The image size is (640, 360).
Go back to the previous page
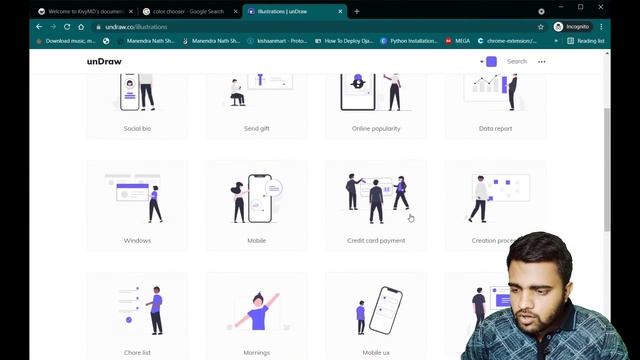point(39,27)
